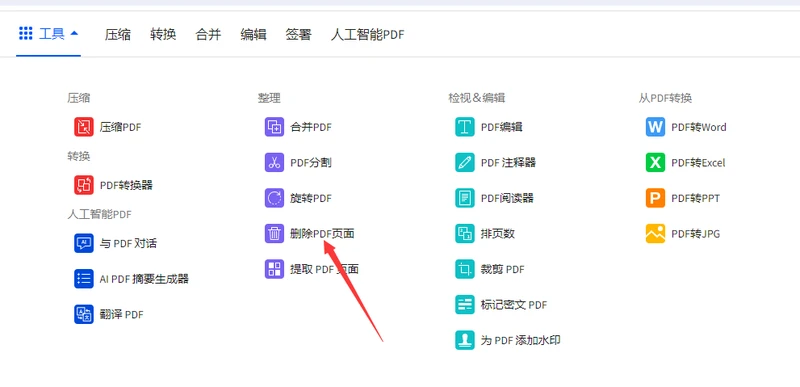This screenshot has height=387, width=800.
Task: Click the PDF转JPG text link
Action: point(696,234)
